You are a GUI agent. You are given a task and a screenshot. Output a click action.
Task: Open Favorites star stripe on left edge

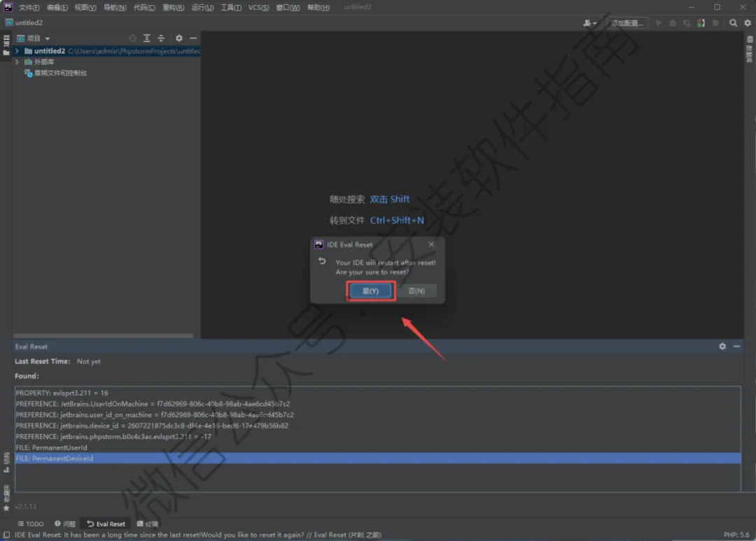pyautogui.click(x=6, y=498)
